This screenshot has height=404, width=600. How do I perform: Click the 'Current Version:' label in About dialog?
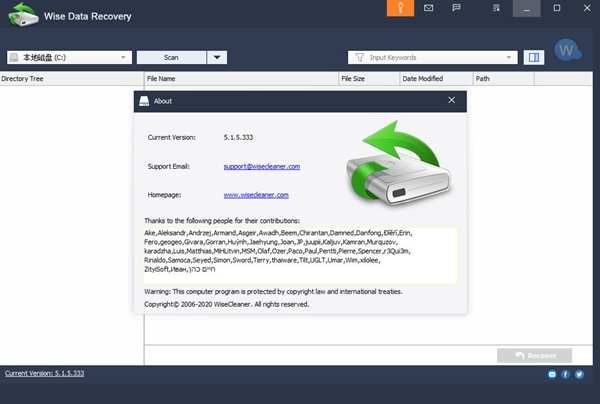(171, 137)
